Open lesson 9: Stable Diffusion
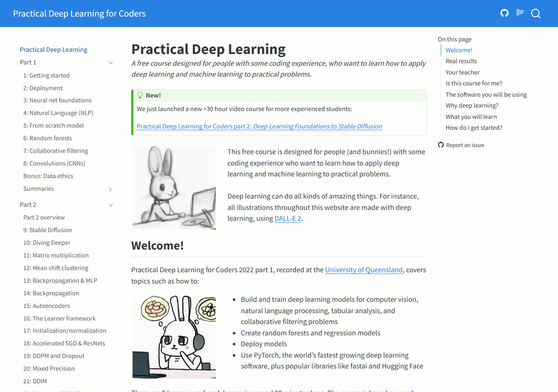The width and height of the screenshot is (558, 392). click(x=48, y=230)
